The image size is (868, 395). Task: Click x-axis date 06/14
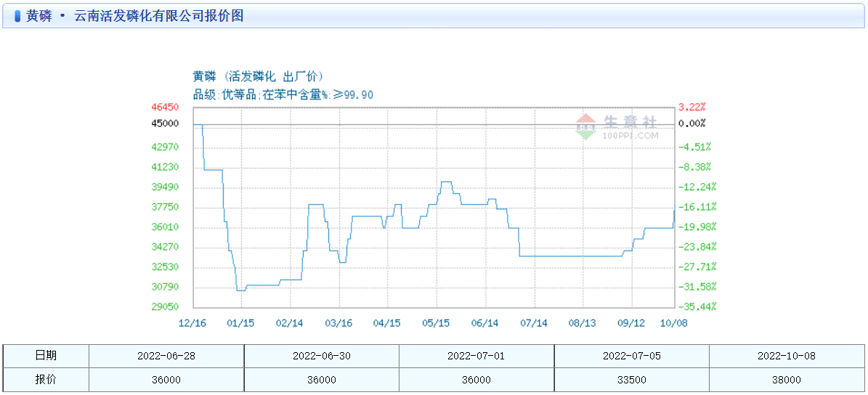tap(485, 324)
